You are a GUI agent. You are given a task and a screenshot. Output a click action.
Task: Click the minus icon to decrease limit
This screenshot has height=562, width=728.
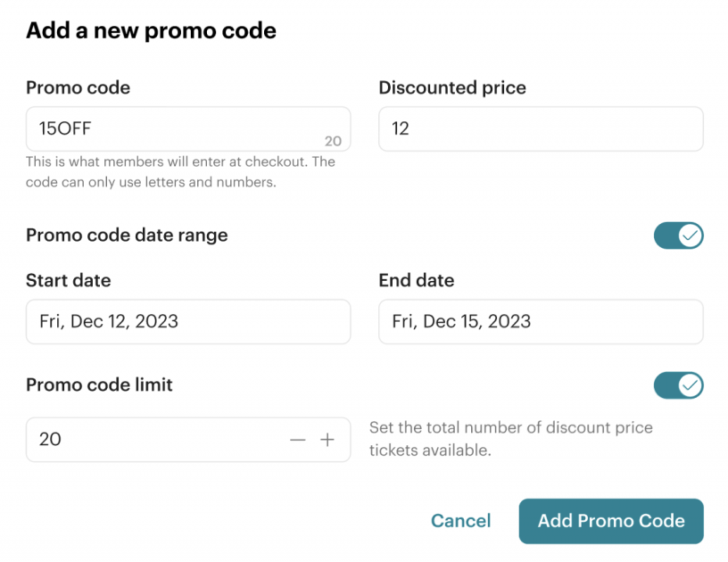tap(298, 440)
